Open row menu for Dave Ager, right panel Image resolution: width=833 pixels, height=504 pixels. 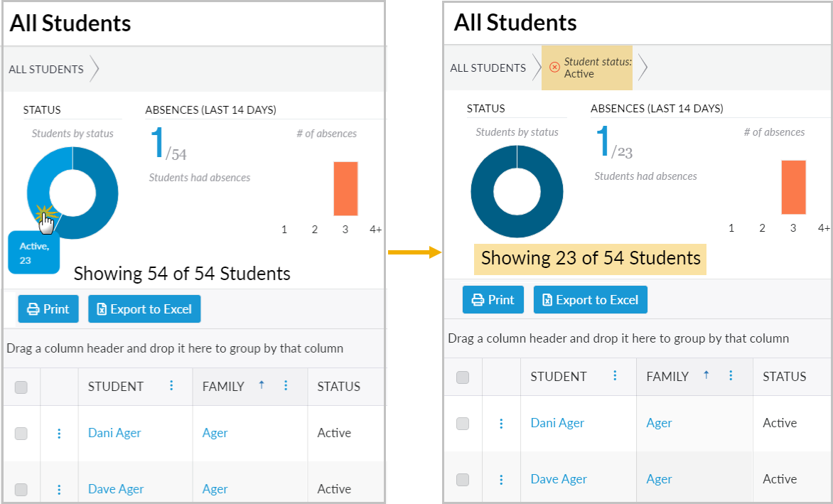(x=501, y=479)
